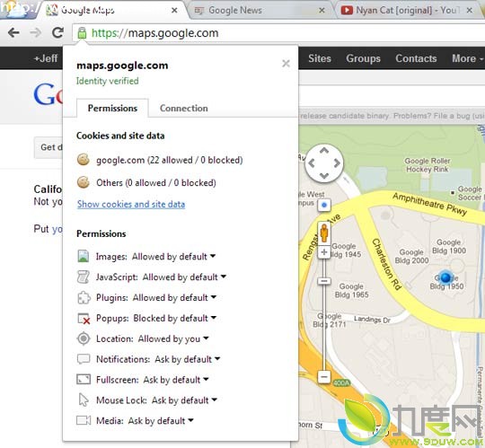485x448 pixels.
Task: Switch to the Connection tab
Action: click(184, 108)
